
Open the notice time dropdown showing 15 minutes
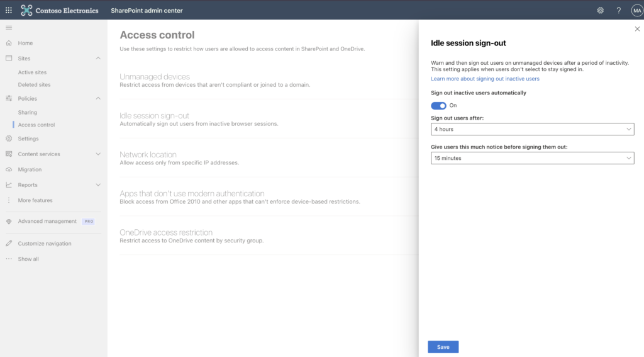point(532,158)
